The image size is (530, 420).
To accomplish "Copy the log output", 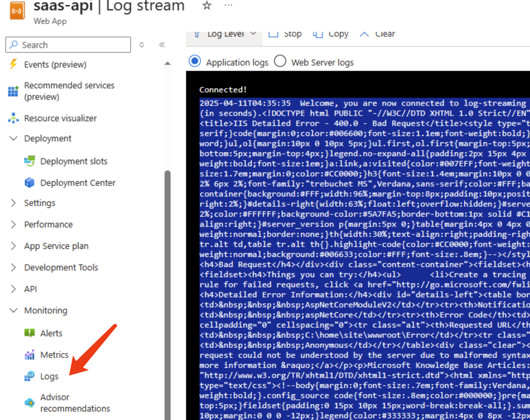I will point(331,35).
